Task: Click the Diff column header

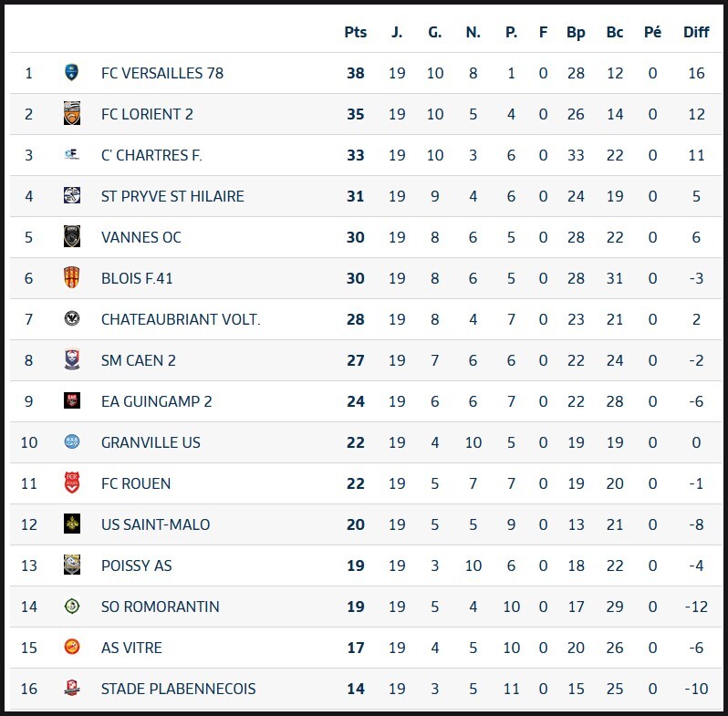Action: (696, 32)
